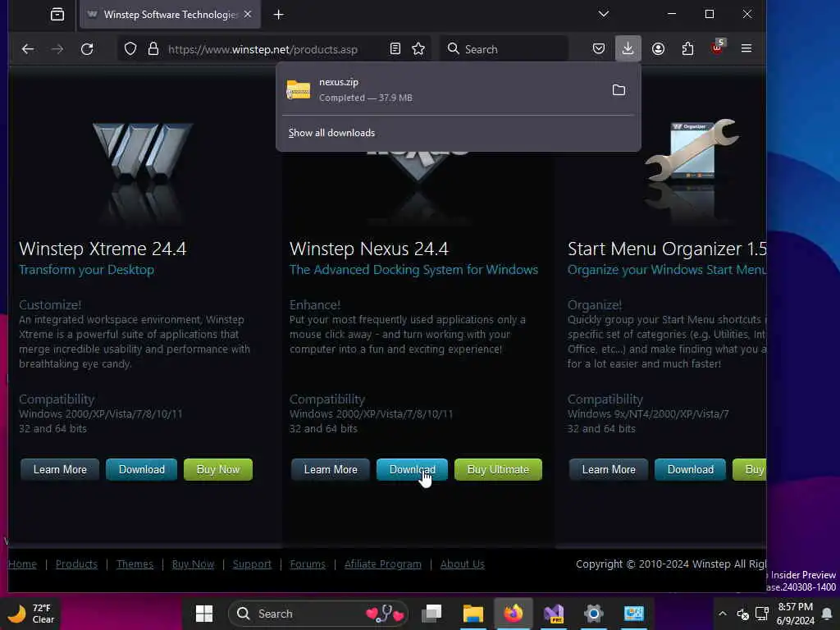This screenshot has width=840, height=630.
Task: Click the Start Menu Organizer 1.5 heading
Action: click(x=667, y=249)
